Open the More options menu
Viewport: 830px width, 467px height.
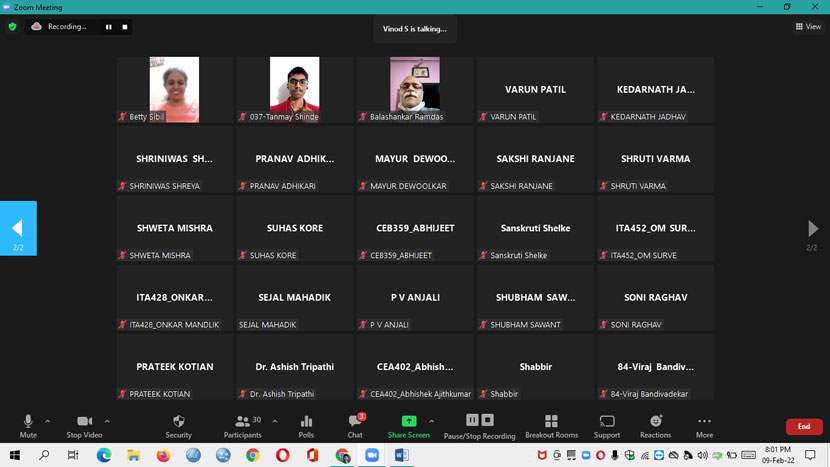pyautogui.click(x=704, y=426)
